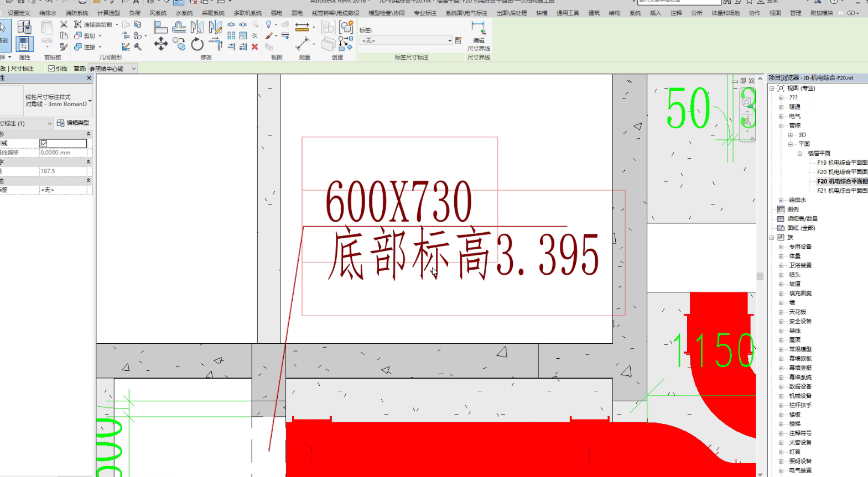Click the Paste clipboard icon

coord(48,28)
